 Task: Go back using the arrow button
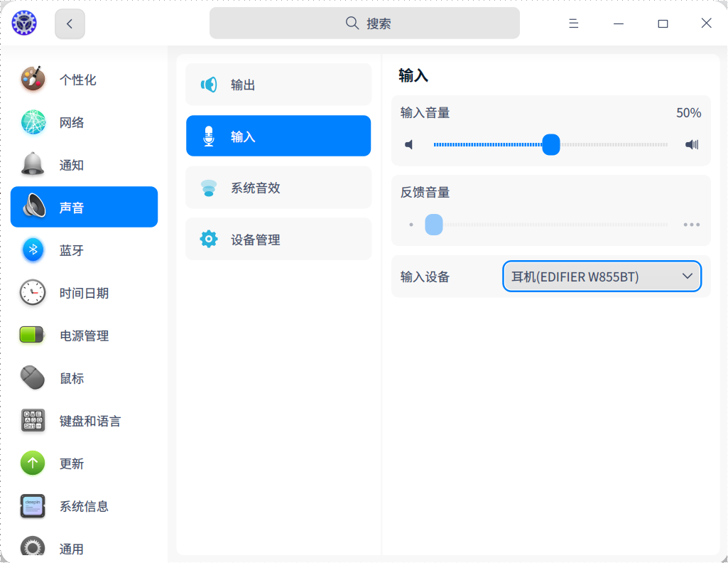tap(69, 23)
